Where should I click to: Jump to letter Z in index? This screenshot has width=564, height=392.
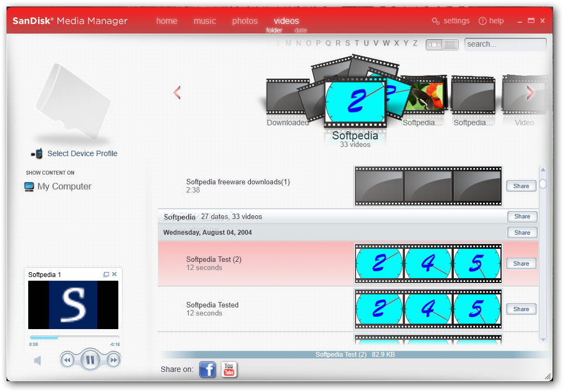click(x=415, y=43)
